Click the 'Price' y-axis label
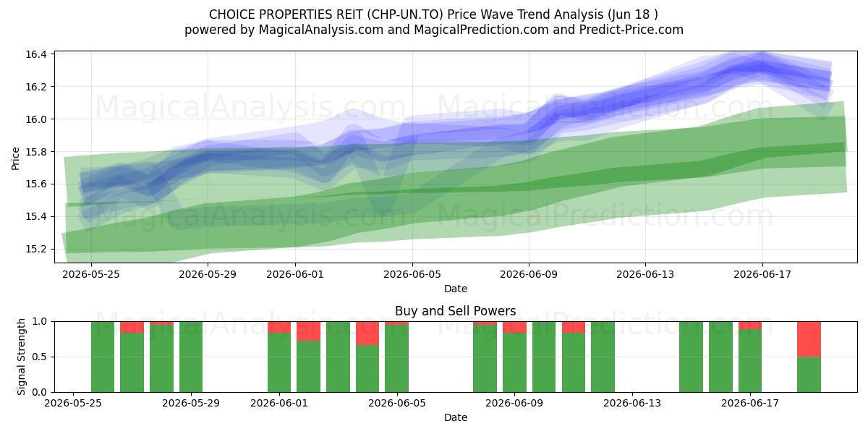868x434 pixels. (16, 157)
